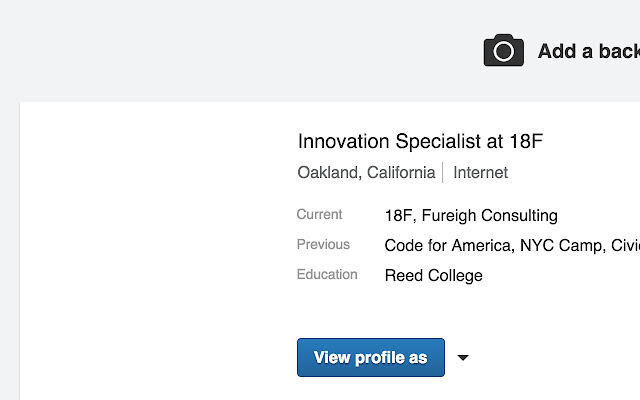This screenshot has height=400, width=640.
Task: Open the 'Add a background' photo option
Action: coord(589,51)
